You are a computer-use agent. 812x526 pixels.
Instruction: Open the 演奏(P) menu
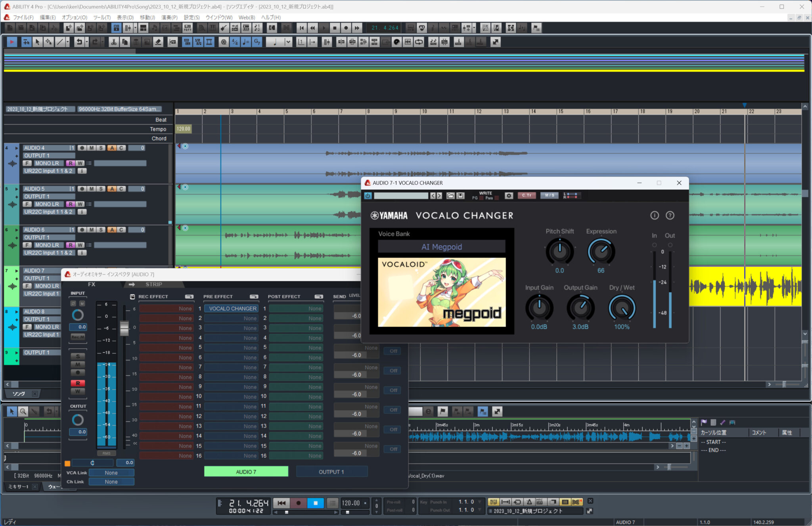click(169, 17)
